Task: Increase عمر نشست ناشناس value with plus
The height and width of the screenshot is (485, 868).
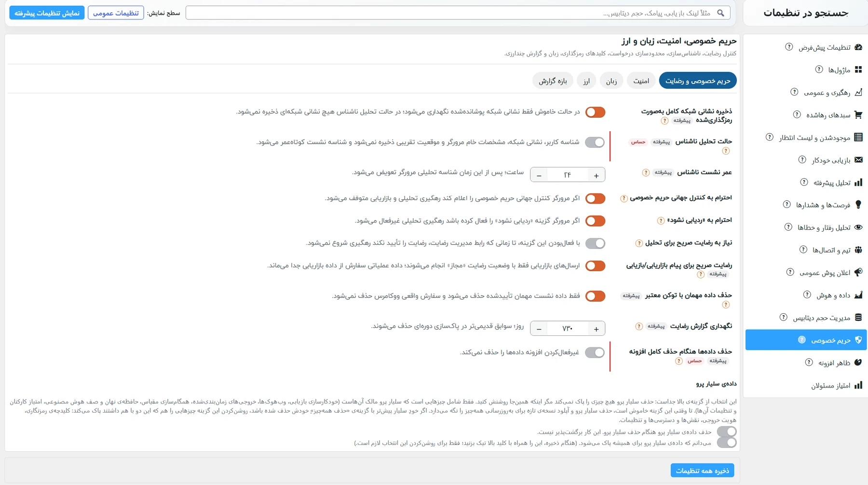Action: (x=597, y=175)
